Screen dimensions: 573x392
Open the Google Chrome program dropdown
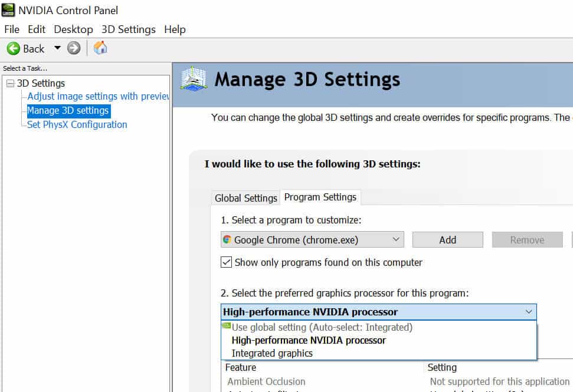tap(395, 240)
